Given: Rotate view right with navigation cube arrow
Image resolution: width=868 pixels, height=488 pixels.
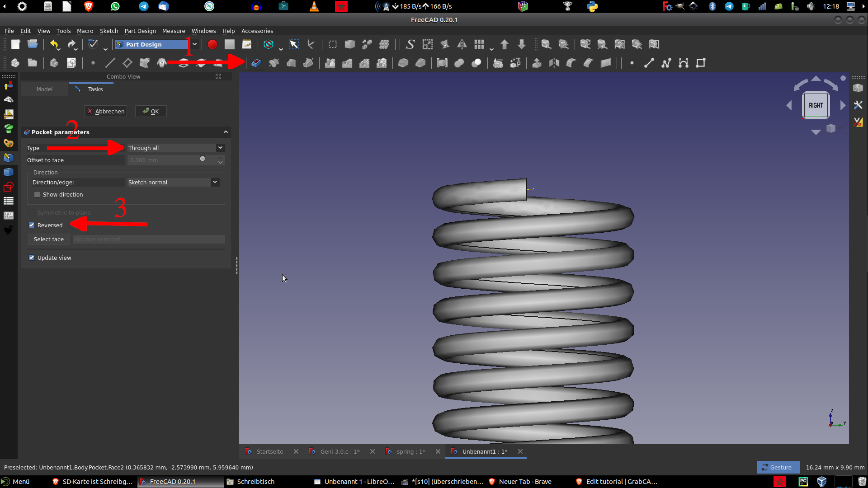Looking at the screenshot, I should pyautogui.click(x=843, y=105).
